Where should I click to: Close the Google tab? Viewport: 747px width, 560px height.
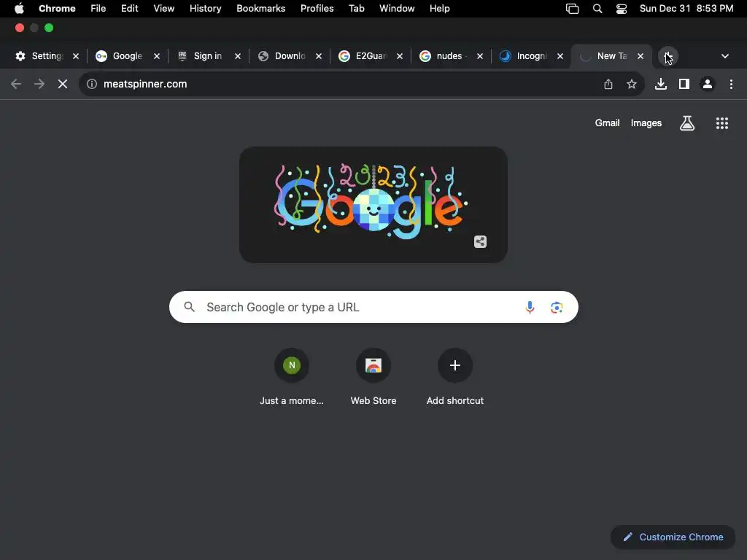click(157, 56)
